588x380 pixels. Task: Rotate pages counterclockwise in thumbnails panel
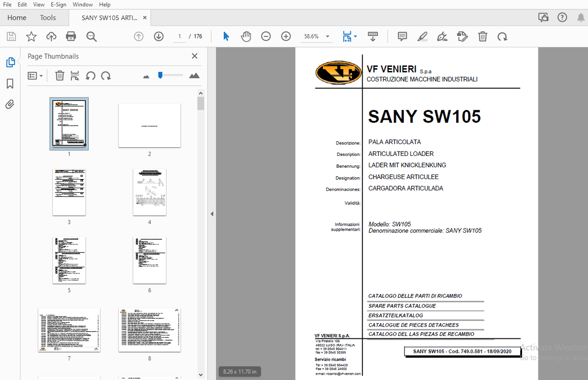(x=91, y=76)
